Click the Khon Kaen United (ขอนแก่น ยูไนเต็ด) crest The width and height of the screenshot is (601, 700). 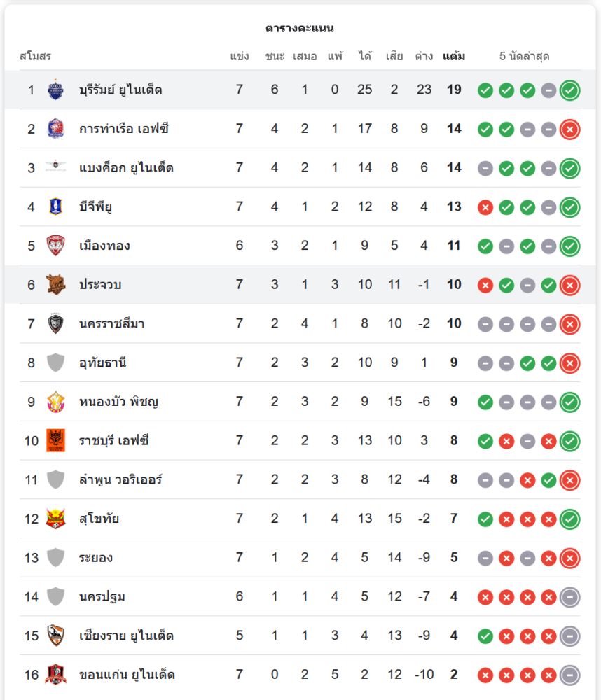[x=55, y=675]
